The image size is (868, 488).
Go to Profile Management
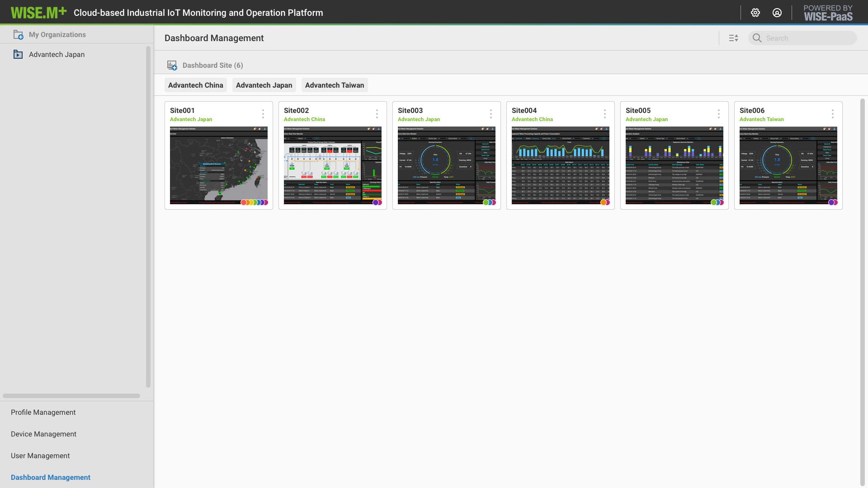43,413
